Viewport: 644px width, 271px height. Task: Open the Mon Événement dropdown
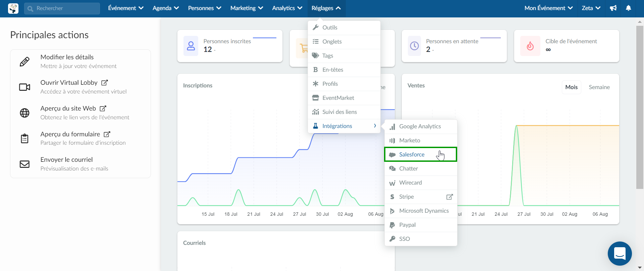[548, 8]
